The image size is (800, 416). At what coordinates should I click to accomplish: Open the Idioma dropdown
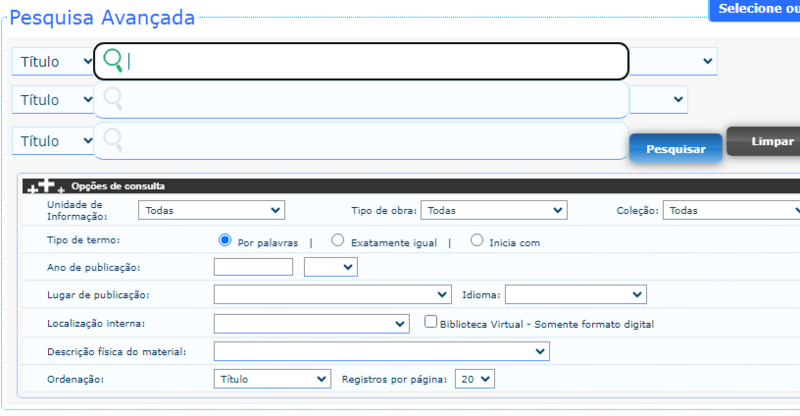tap(576, 294)
